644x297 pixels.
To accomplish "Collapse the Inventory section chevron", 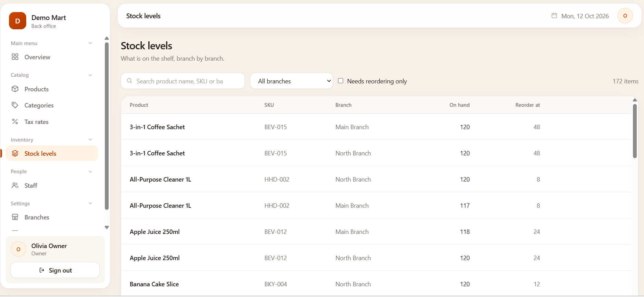I will (90, 140).
